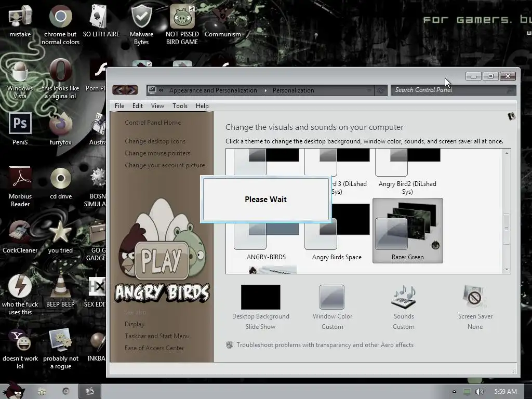Click the theme list scroll up arrow
Screen dimensions: 532x399
click(x=507, y=153)
